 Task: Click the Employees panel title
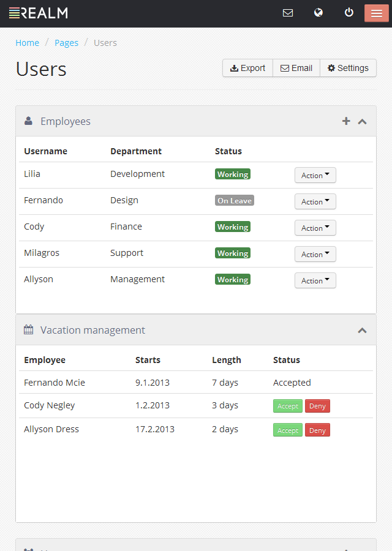[66, 121]
